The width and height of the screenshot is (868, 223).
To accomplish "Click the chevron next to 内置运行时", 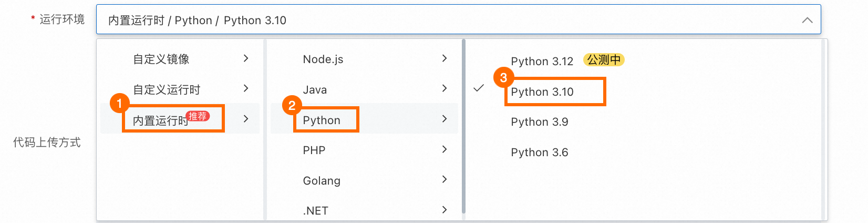I will pos(246,119).
